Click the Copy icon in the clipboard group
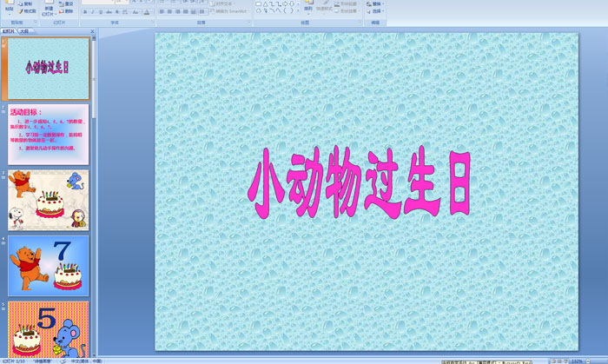 pos(28,3)
